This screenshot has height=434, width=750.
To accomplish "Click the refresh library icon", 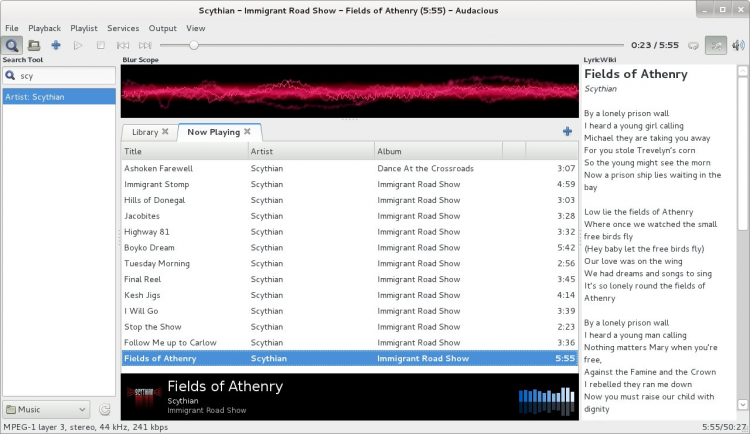I will point(105,409).
